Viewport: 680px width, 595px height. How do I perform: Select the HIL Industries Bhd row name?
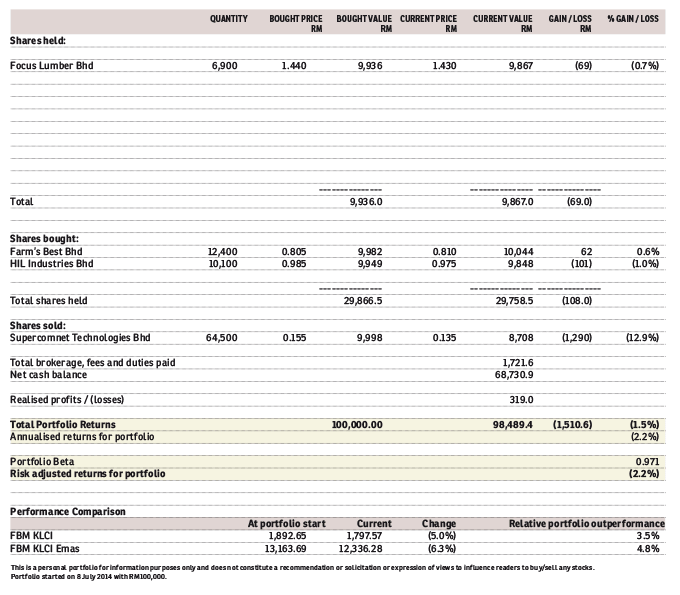52,264
